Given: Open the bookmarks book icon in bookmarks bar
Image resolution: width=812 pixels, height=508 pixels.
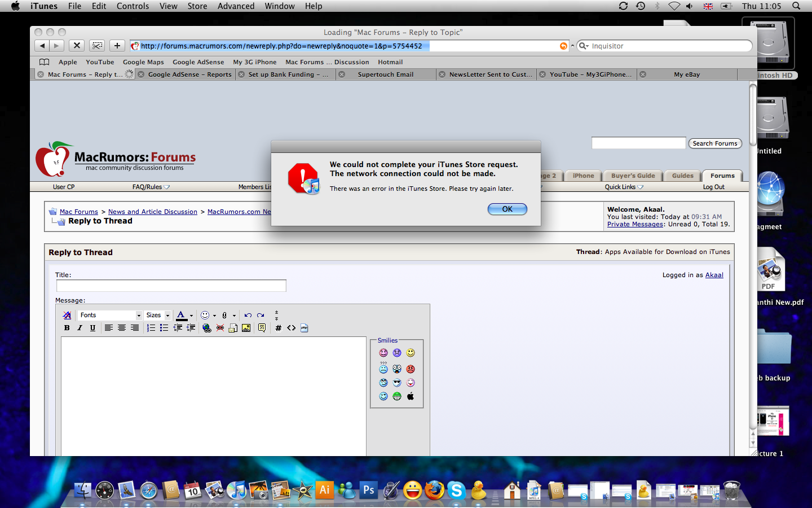Looking at the screenshot, I should click(45, 62).
